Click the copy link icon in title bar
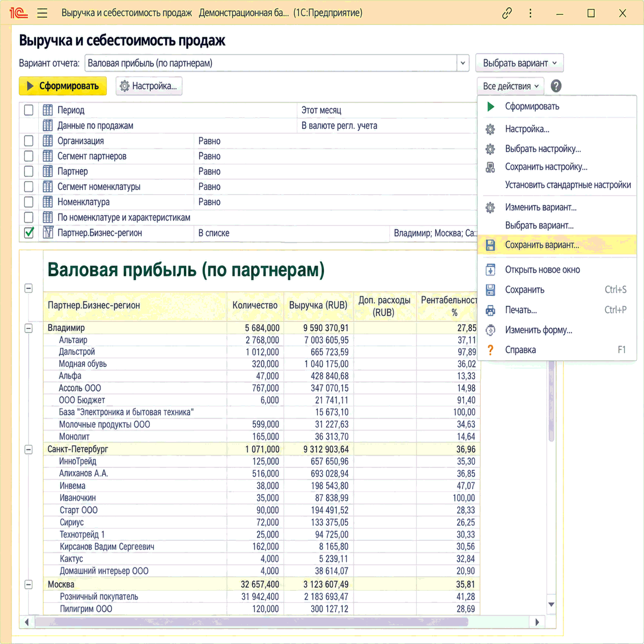The image size is (644, 644). click(507, 13)
